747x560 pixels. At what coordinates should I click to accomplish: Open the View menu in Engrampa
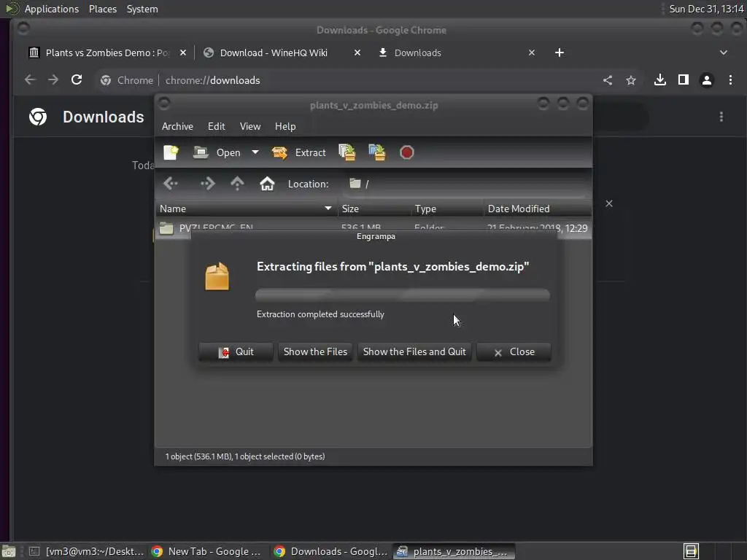click(250, 126)
